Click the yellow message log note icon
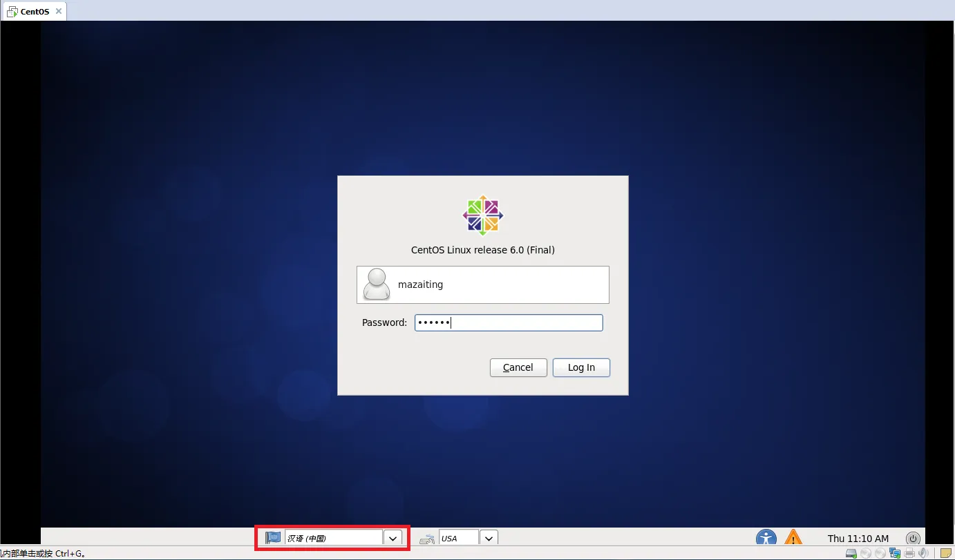Screen dimensions: 955x560 946,553
